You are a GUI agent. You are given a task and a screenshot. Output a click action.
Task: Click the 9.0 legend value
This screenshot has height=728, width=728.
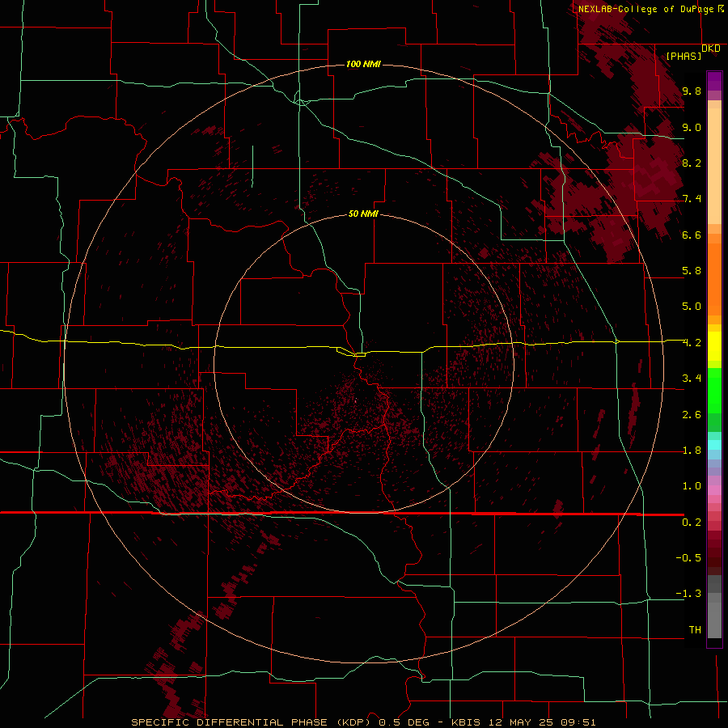[692, 127]
